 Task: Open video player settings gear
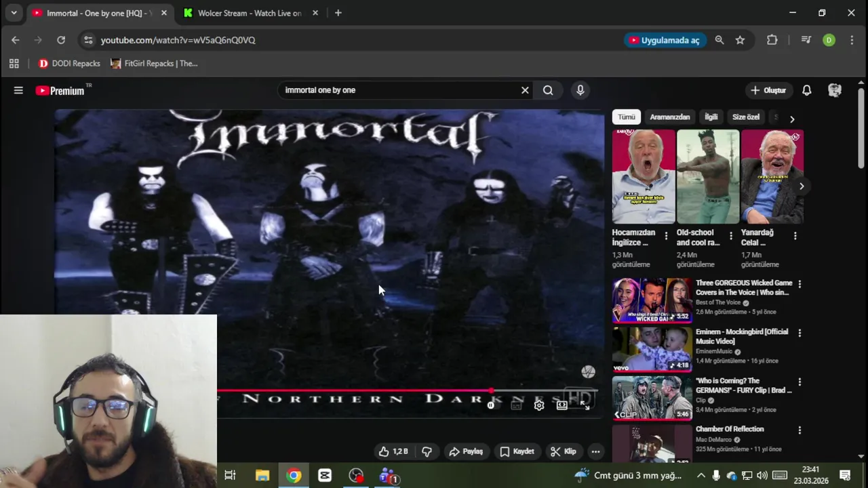(539, 405)
